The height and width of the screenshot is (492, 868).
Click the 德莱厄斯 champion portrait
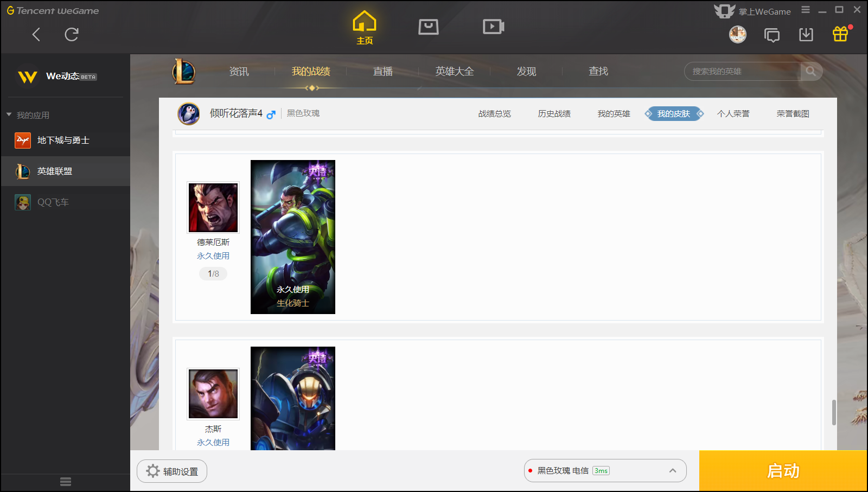point(213,207)
